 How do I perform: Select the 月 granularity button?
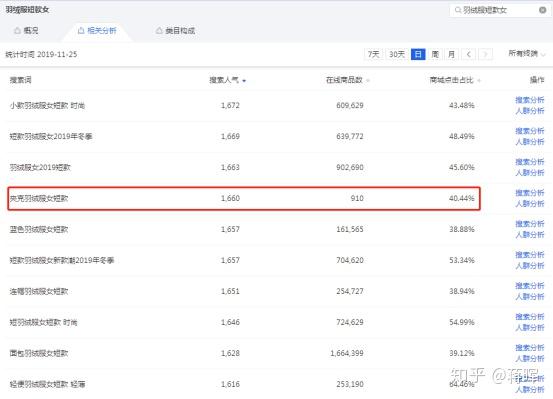click(x=451, y=54)
